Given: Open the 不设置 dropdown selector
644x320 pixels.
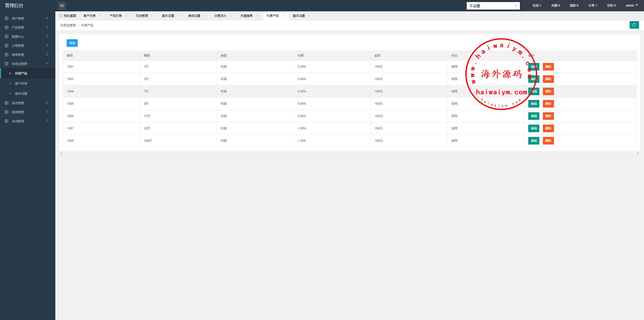Looking at the screenshot, I should coord(493,6).
